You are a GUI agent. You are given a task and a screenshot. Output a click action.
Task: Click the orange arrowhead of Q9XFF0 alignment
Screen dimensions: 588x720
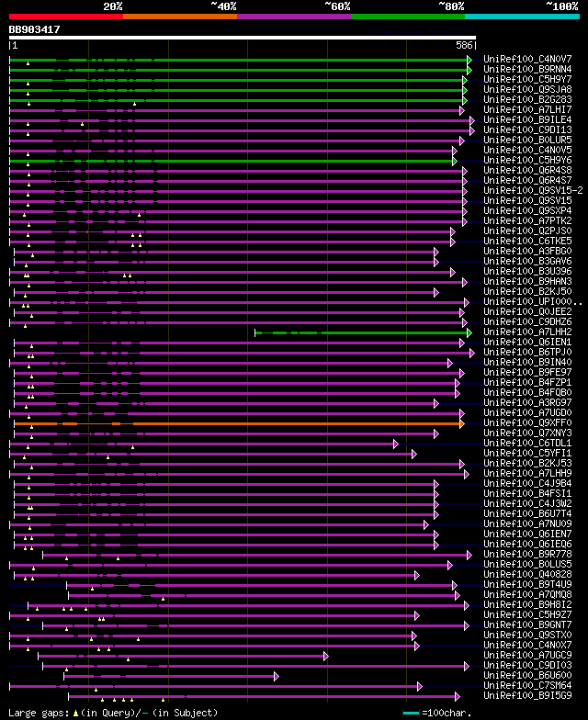tap(462, 424)
